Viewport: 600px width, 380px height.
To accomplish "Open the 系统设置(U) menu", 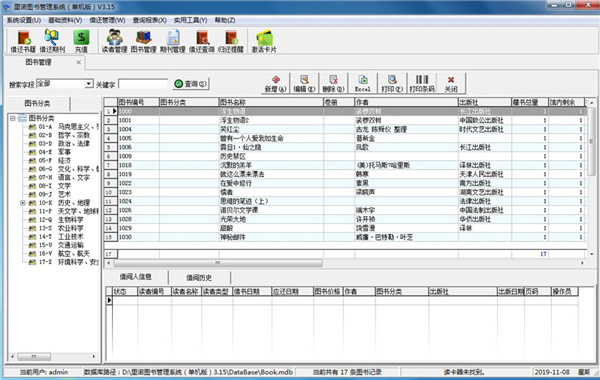I will (x=24, y=20).
